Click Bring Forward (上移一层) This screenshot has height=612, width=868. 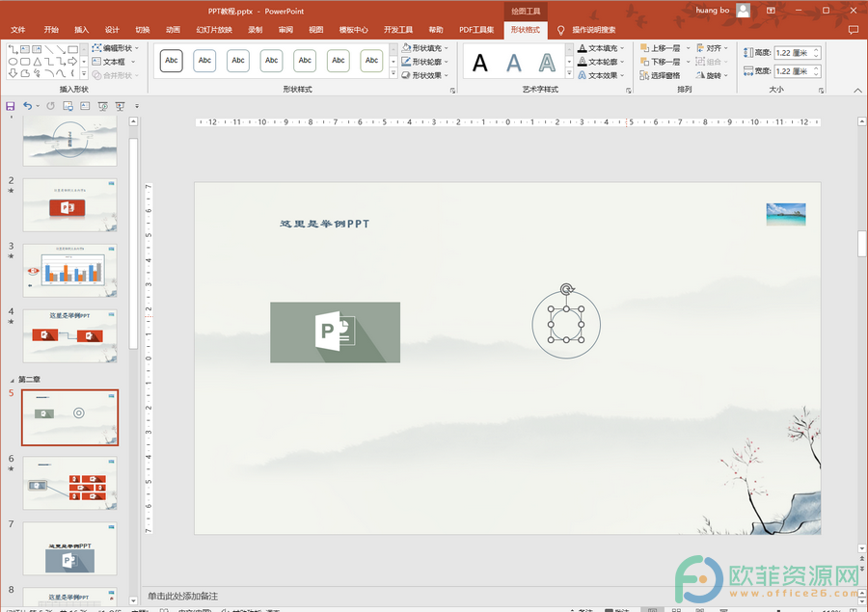[660, 48]
